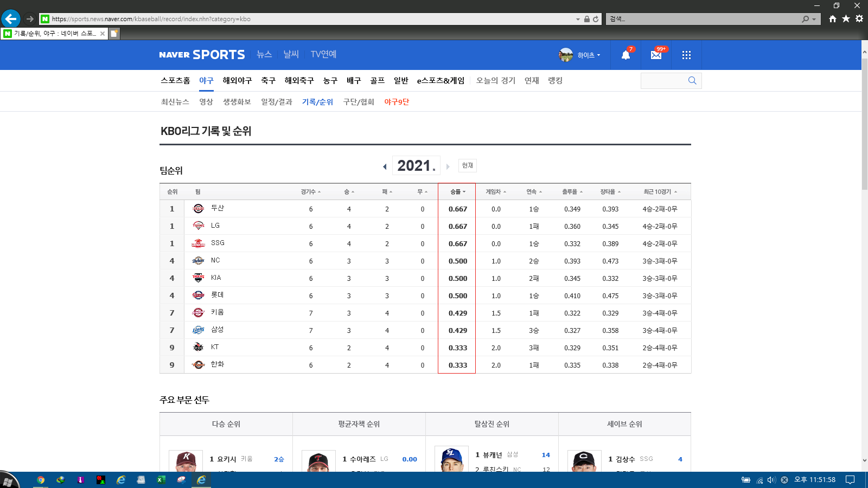Click the LG Twins team logo
Image resolution: width=868 pixels, height=488 pixels.
[199, 226]
